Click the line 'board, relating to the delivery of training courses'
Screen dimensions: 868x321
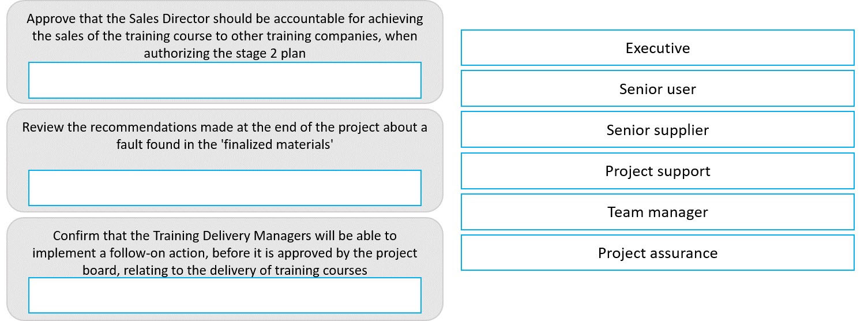tap(225, 270)
